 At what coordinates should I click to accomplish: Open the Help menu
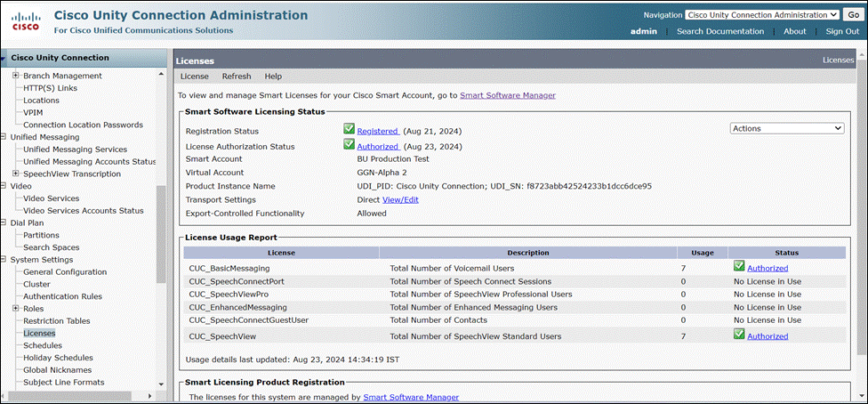(273, 77)
